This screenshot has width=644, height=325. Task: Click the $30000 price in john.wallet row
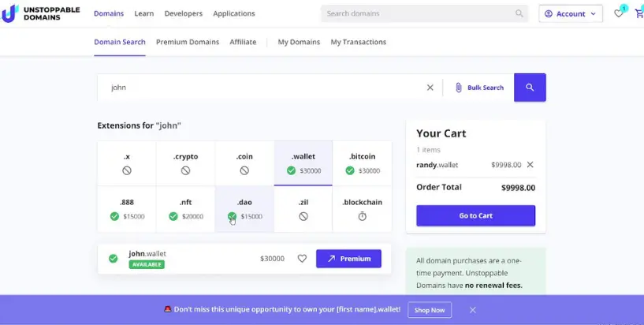tap(272, 259)
